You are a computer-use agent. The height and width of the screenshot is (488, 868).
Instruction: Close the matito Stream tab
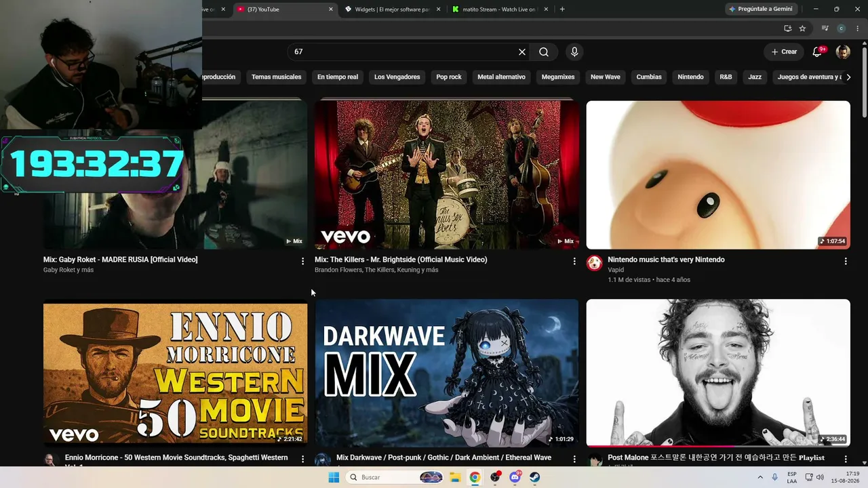(545, 9)
